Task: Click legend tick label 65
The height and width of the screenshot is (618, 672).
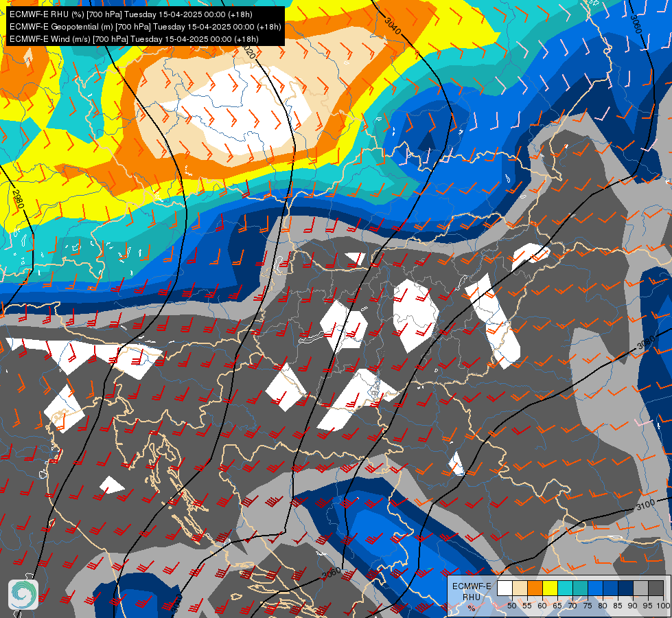Action: (x=557, y=606)
